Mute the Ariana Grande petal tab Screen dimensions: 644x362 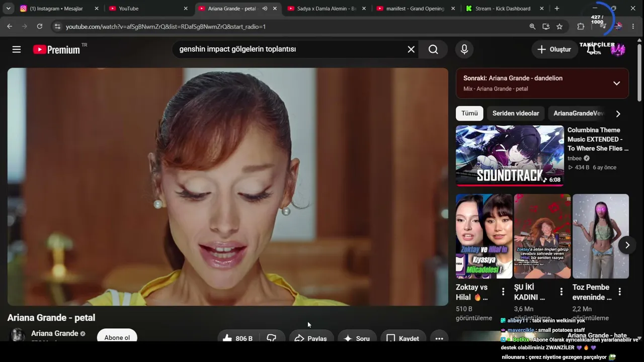pos(265,9)
